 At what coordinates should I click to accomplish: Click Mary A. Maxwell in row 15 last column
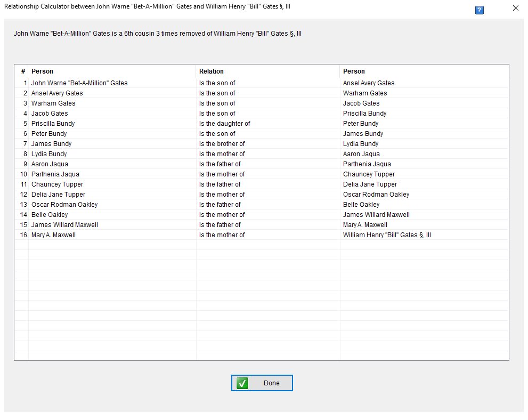tap(365, 224)
